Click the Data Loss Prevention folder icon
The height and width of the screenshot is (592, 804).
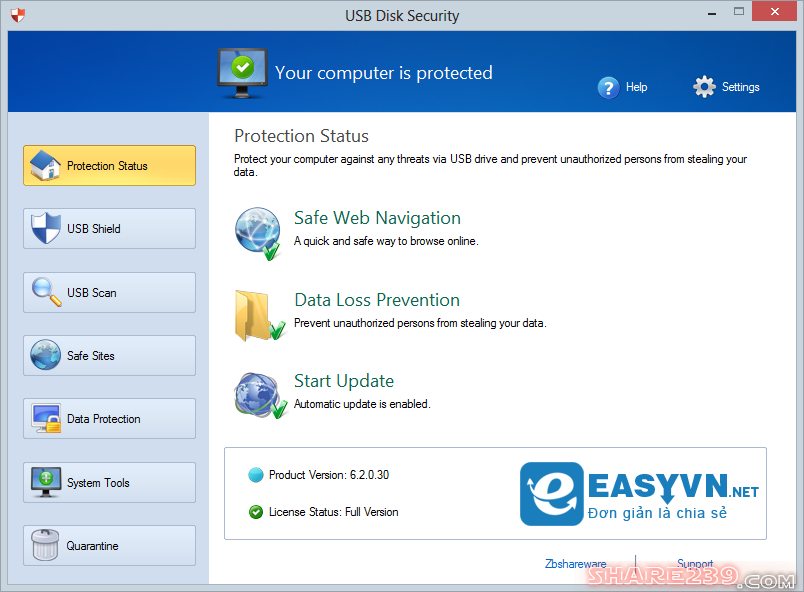[x=259, y=315]
